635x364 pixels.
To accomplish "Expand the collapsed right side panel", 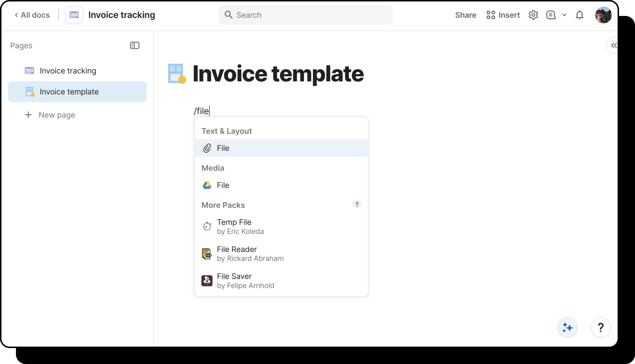I will tap(613, 45).
